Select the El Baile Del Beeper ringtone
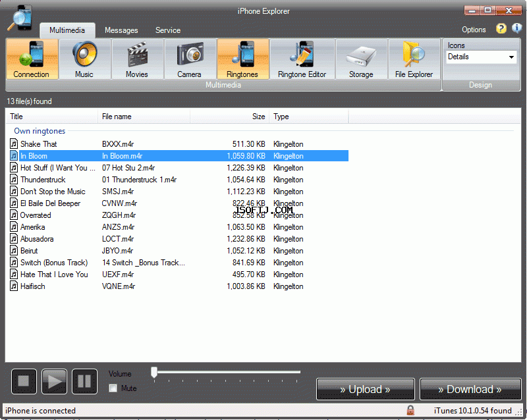The height and width of the screenshot is (420, 527). coord(51,203)
